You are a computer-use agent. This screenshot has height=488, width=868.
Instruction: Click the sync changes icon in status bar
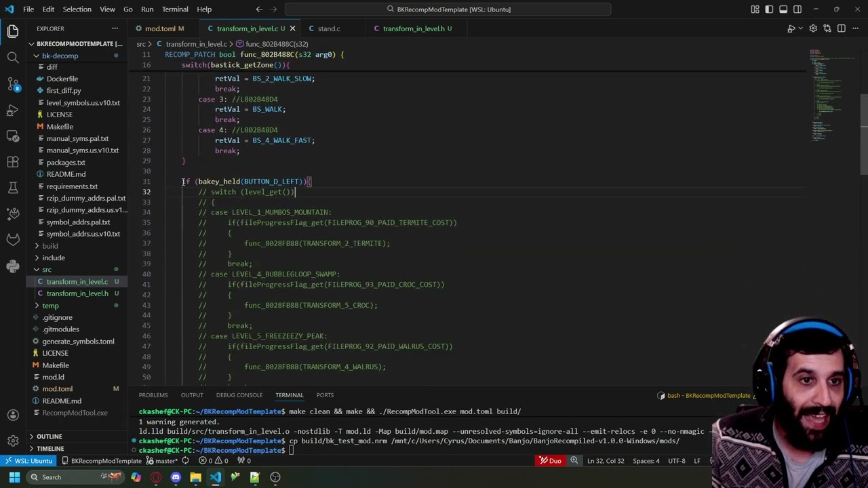(x=185, y=461)
